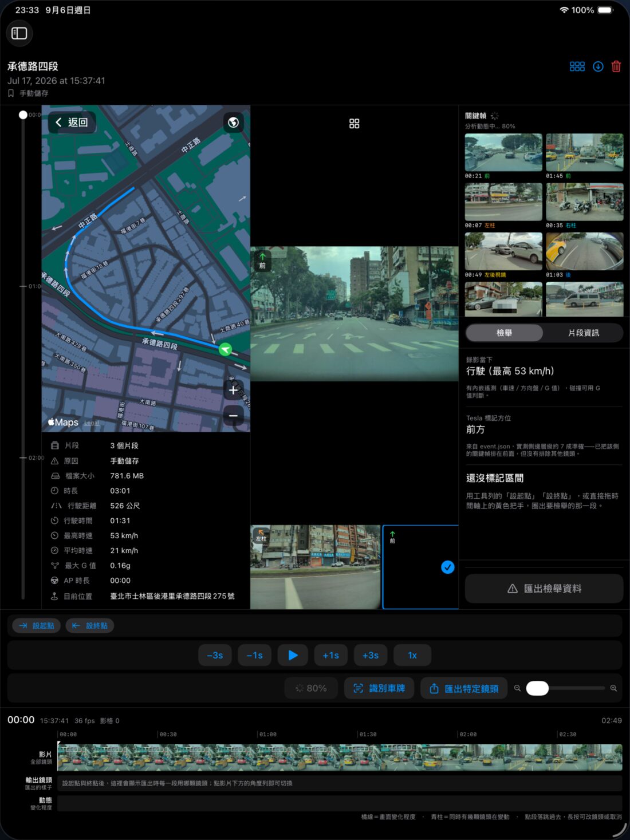Toggle the sidebar panel icon
This screenshot has height=840, width=630.
(x=19, y=33)
